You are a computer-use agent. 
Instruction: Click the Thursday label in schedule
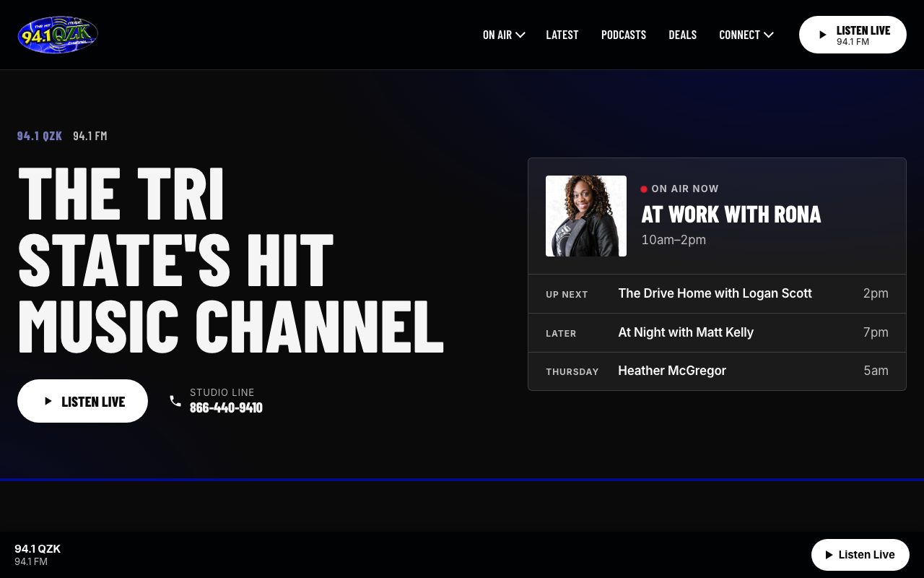click(572, 371)
